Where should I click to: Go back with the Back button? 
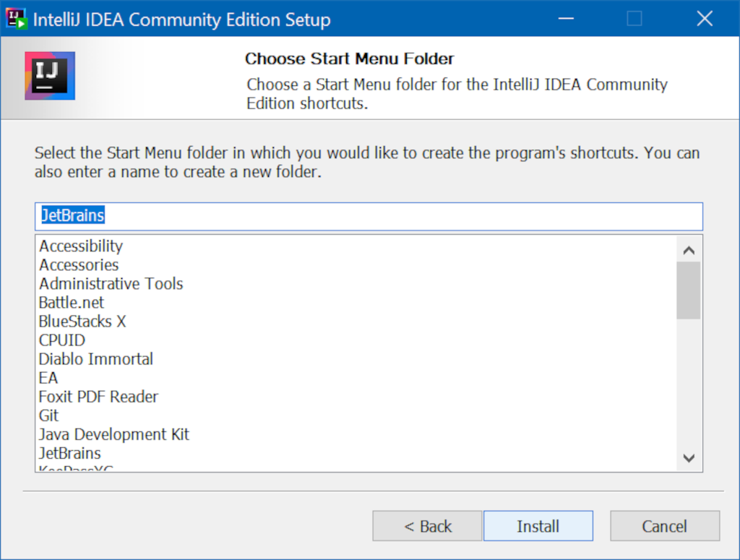point(427,525)
